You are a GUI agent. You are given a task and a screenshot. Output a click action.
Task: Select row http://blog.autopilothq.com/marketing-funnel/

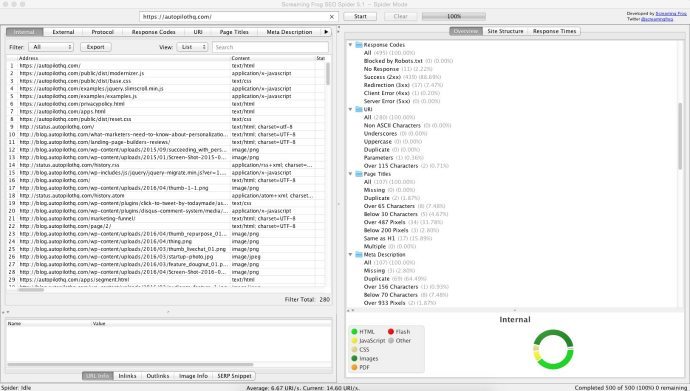click(166, 219)
